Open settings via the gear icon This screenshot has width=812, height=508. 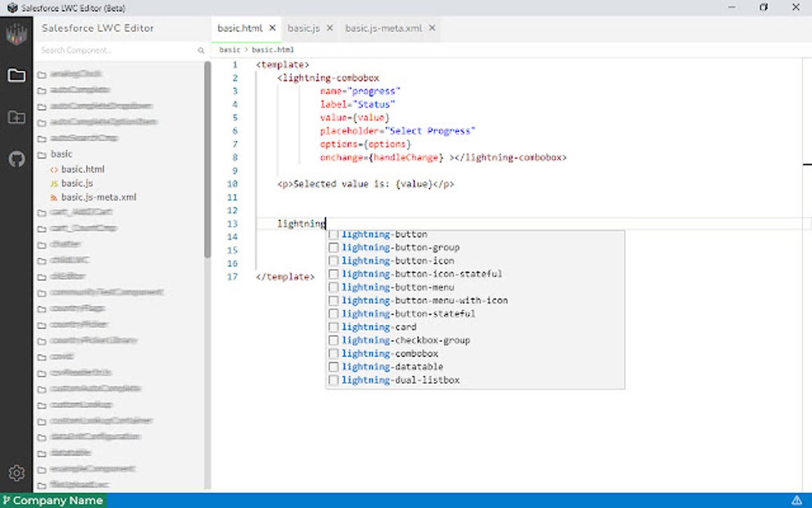[x=16, y=473]
